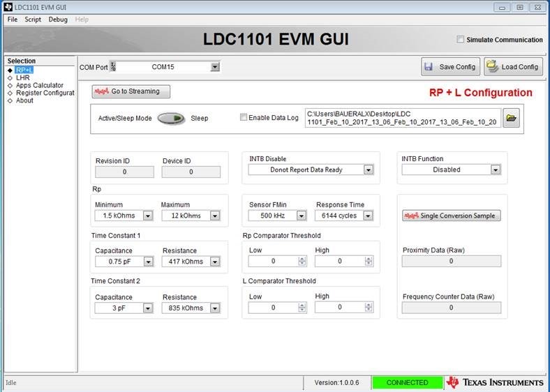Click the Rp Comparator Threshold High stepper
This screenshot has height=392, width=550.
(x=369, y=261)
